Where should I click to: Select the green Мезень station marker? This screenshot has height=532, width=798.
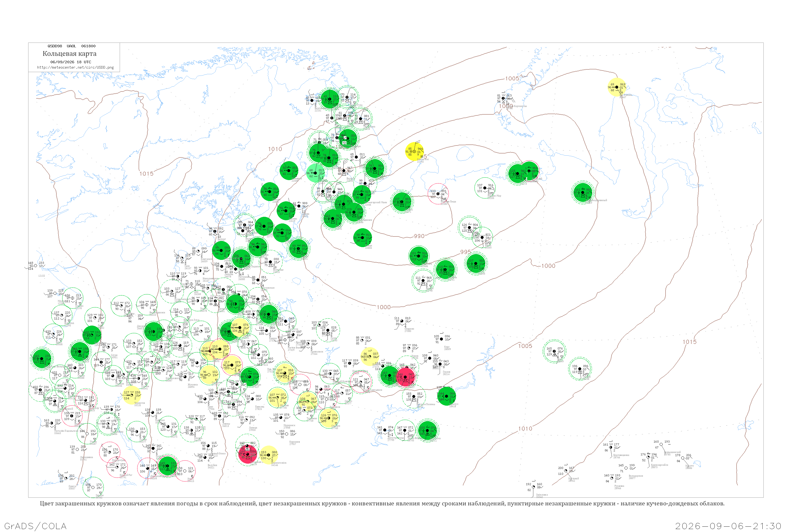pos(401,202)
